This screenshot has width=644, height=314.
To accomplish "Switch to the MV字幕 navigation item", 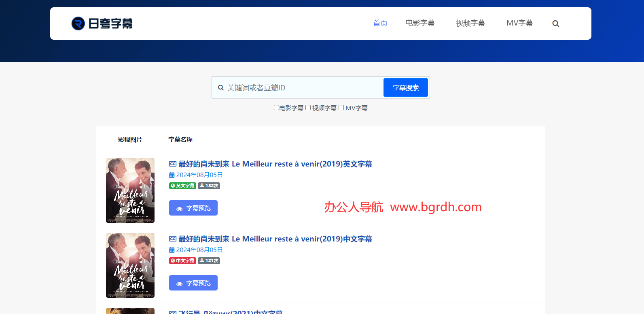I will pyautogui.click(x=519, y=23).
